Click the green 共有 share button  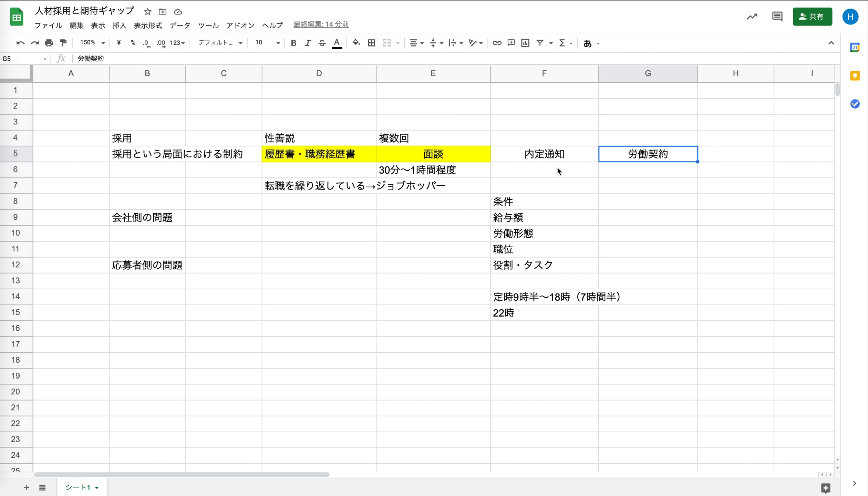(812, 17)
